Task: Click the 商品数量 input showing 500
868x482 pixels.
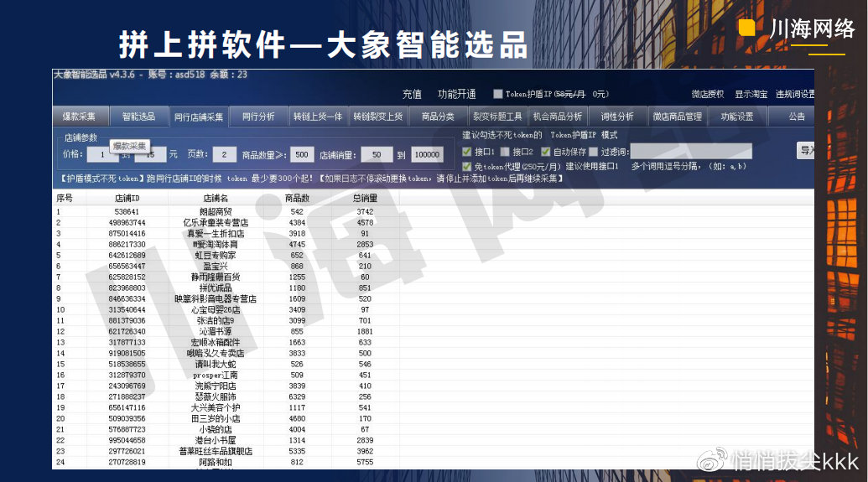Action: (x=302, y=154)
